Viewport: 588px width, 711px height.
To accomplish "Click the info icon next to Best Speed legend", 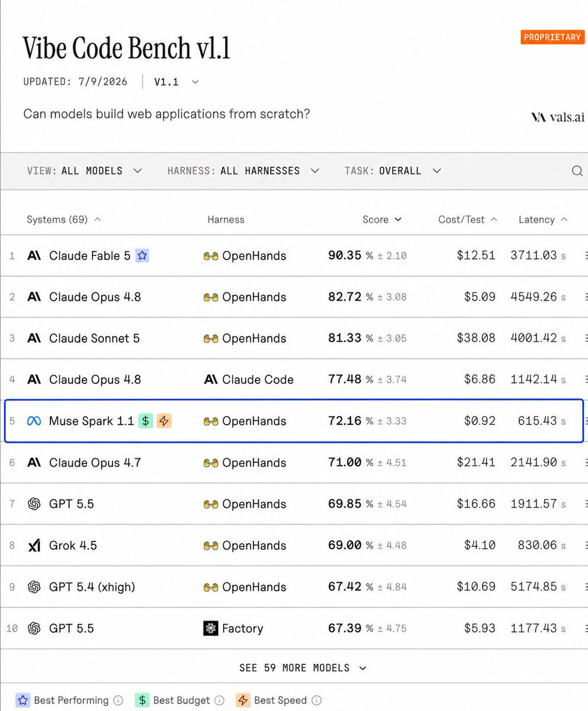I will [x=316, y=700].
